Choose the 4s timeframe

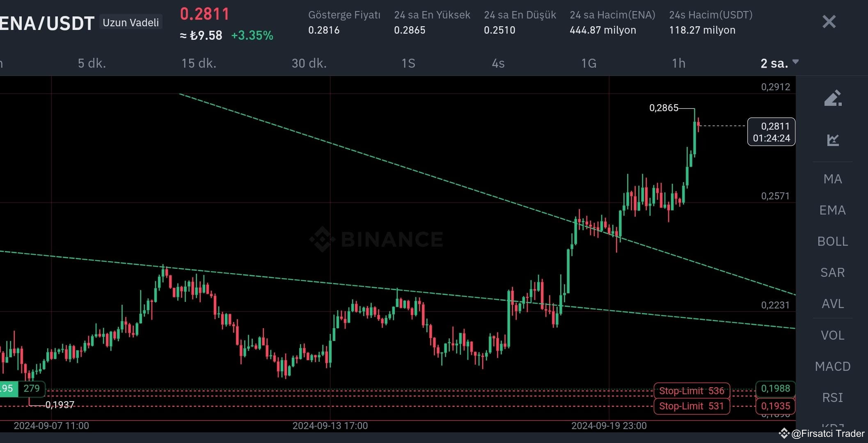(498, 63)
